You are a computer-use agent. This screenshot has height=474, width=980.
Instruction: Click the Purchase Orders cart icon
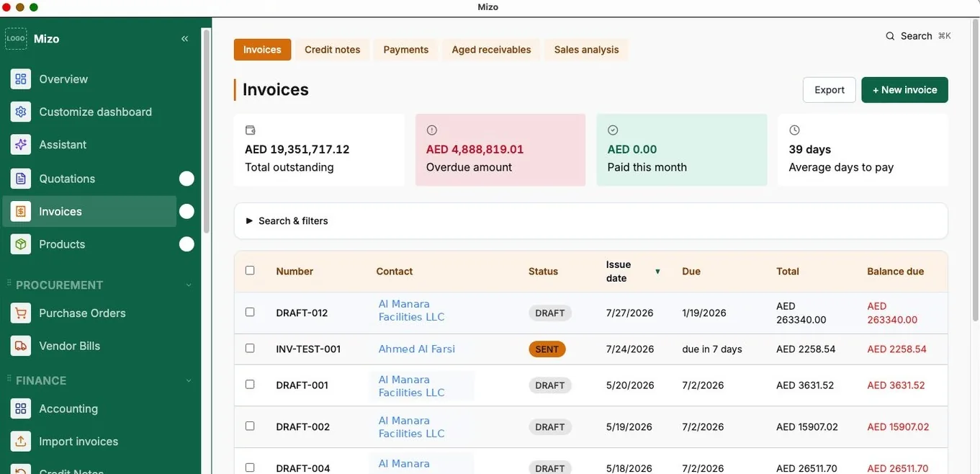(x=21, y=313)
